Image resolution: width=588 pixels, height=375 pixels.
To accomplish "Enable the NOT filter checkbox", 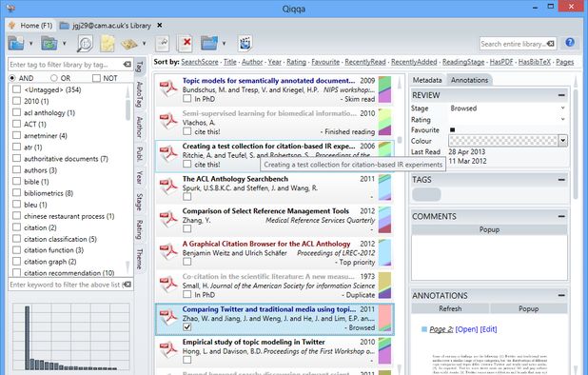I will pos(96,78).
